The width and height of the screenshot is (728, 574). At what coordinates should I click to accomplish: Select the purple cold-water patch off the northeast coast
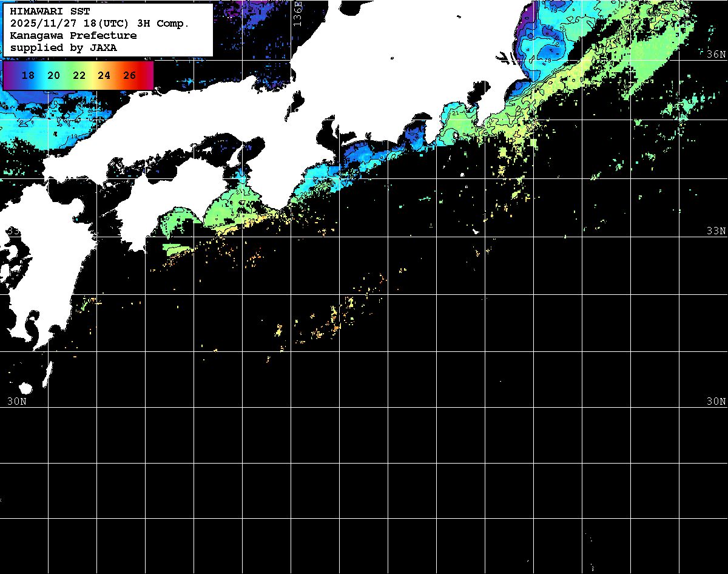pos(528,24)
